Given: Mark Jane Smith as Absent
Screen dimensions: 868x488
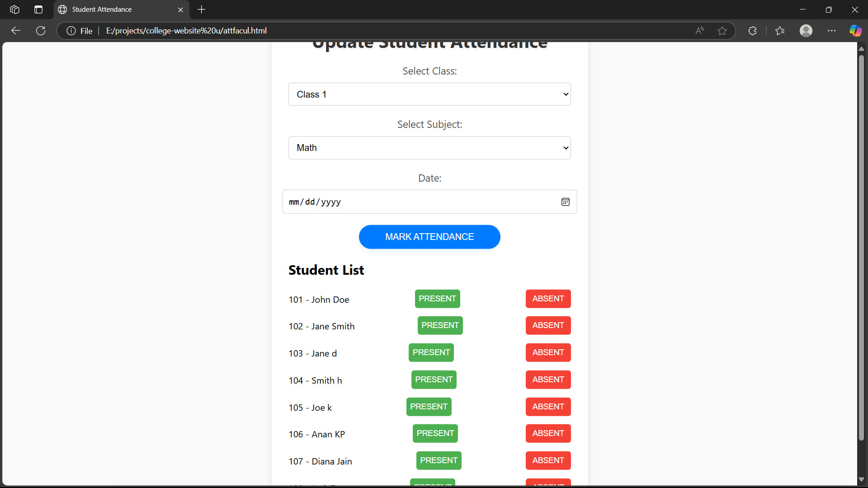Looking at the screenshot, I should point(548,325).
